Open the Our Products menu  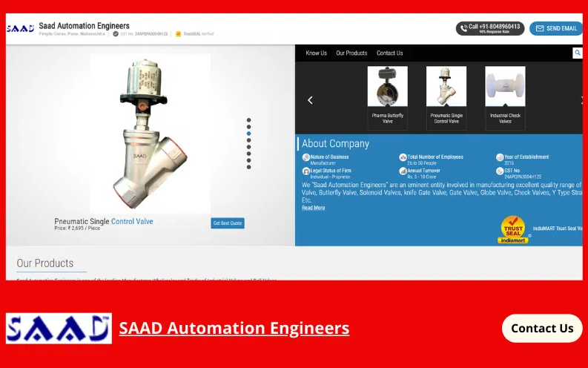click(x=351, y=53)
